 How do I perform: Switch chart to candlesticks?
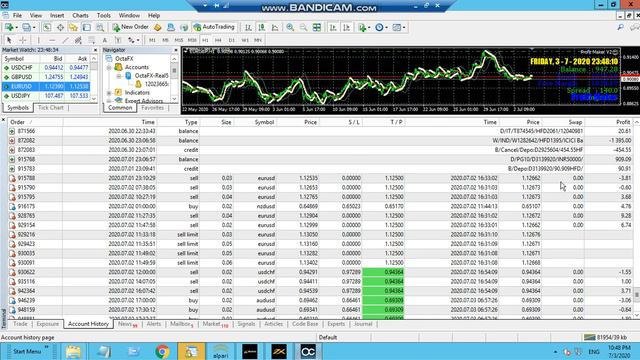pyautogui.click(x=262, y=27)
